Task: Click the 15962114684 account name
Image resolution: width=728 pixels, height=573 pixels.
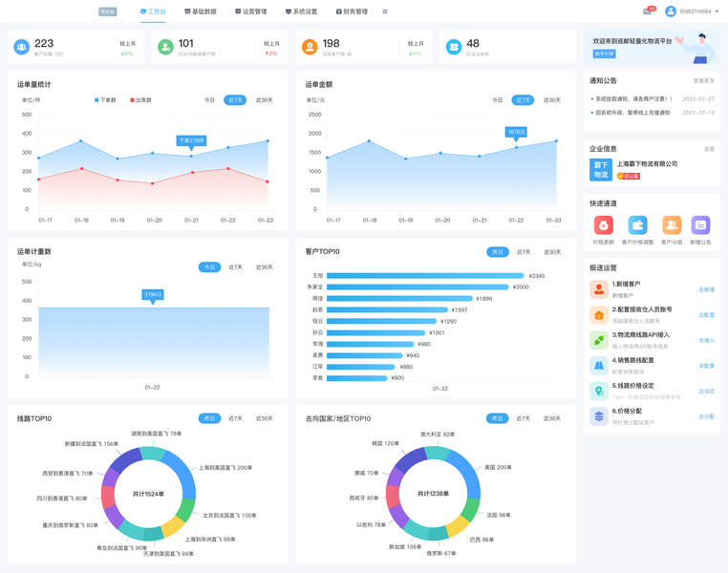Action: click(x=695, y=11)
